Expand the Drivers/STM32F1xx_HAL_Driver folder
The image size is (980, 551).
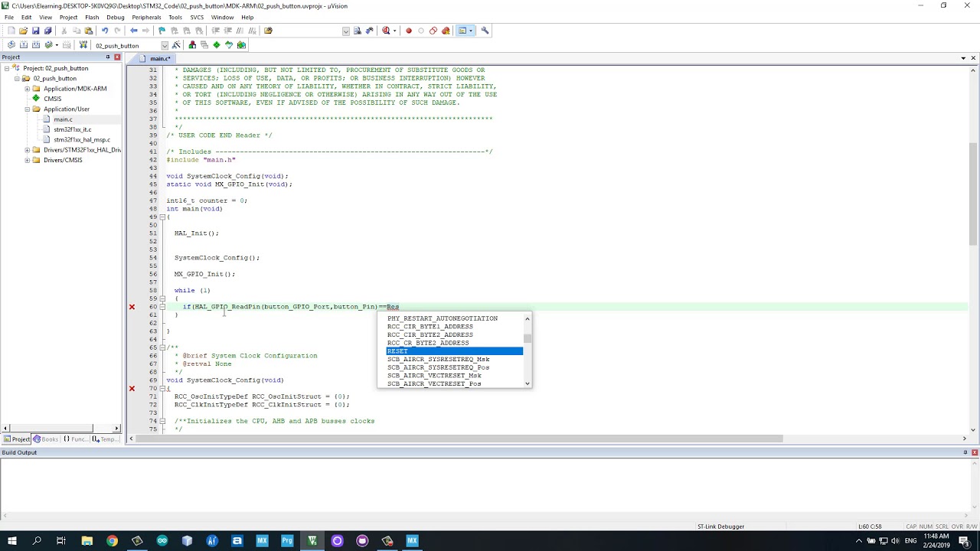[x=27, y=150]
